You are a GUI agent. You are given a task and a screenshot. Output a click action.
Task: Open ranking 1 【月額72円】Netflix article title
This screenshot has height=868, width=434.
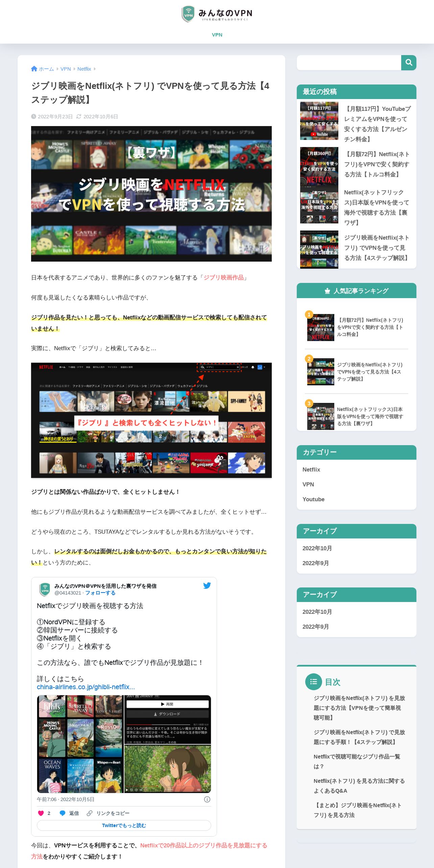pyautogui.click(x=370, y=327)
